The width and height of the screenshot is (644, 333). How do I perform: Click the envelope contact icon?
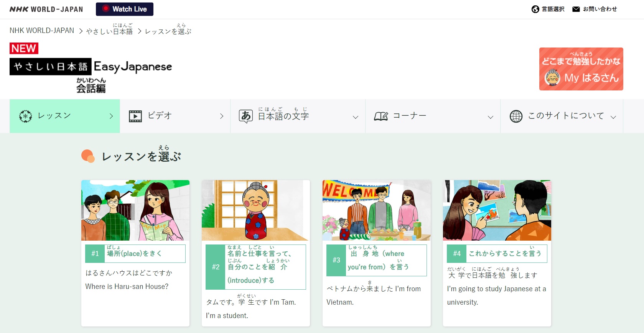coord(576,9)
